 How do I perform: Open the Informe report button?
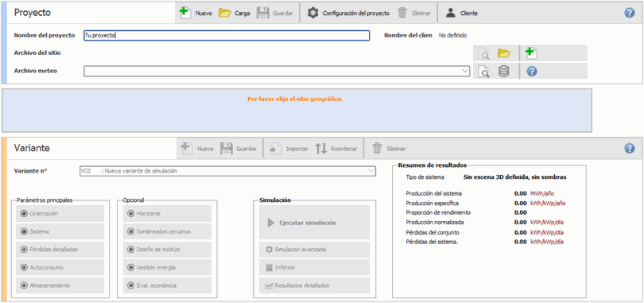point(315,267)
